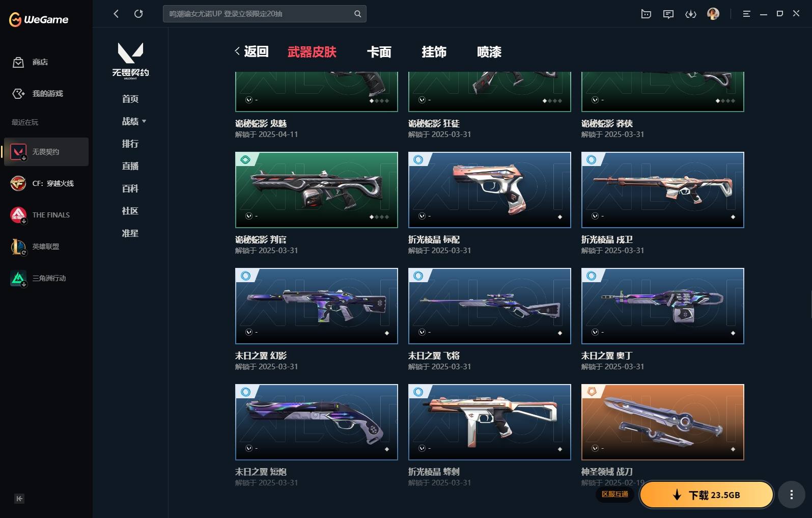Switch to the 喷漆 tab
812x518 pixels.
coord(489,52)
